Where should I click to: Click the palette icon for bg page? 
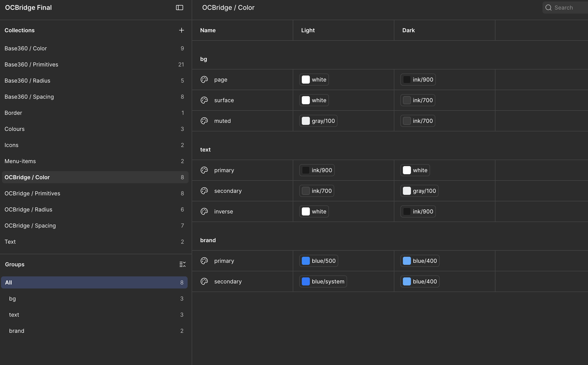pos(204,80)
